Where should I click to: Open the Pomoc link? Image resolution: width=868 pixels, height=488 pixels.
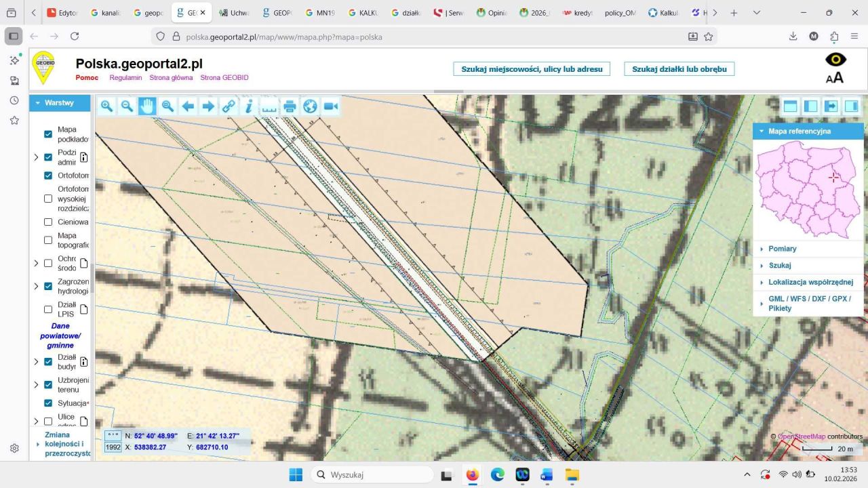[87, 77]
